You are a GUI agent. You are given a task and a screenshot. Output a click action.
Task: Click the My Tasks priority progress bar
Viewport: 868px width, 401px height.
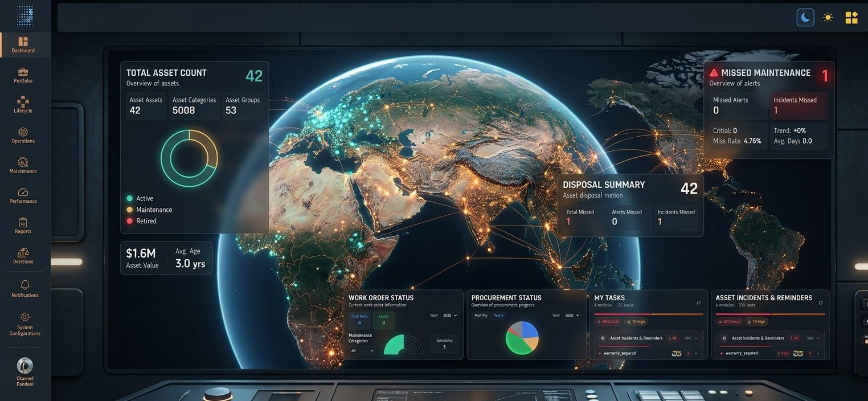point(649,314)
